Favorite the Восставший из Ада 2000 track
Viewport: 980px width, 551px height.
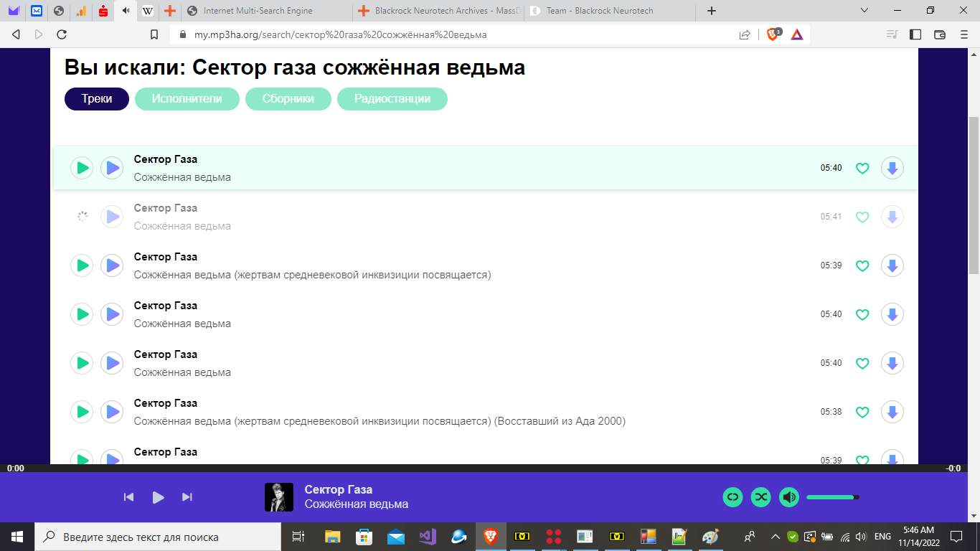(863, 413)
